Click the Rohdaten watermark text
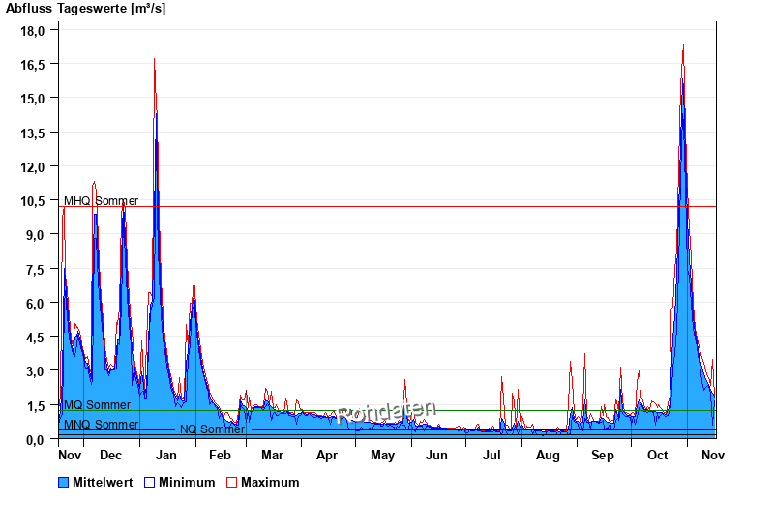The image size is (774, 532). (x=387, y=412)
